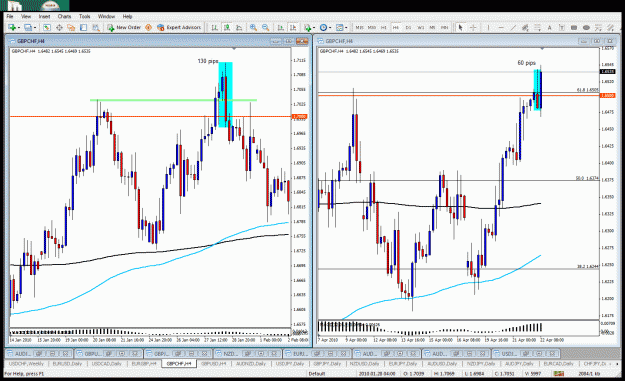Switch chart to Bar Chart mode
The image size is (625, 381).
(214, 27)
